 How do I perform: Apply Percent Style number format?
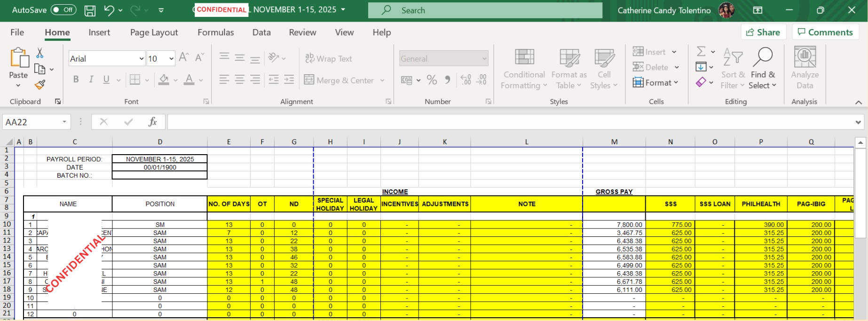[432, 80]
